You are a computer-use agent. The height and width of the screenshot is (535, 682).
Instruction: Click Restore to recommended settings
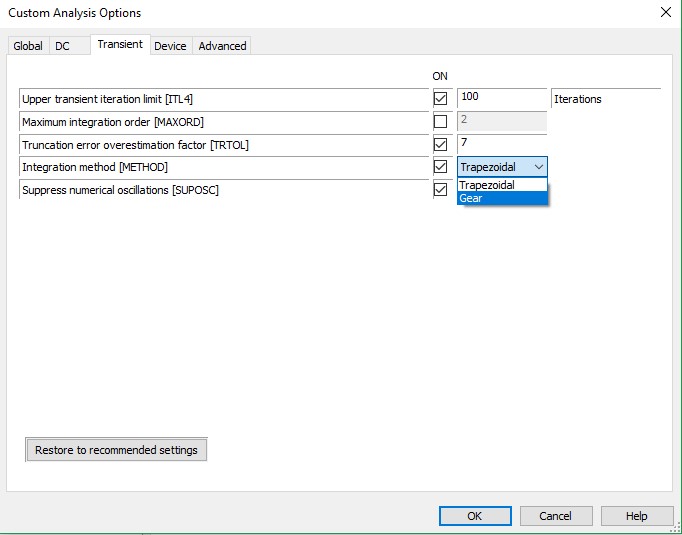[x=116, y=450]
